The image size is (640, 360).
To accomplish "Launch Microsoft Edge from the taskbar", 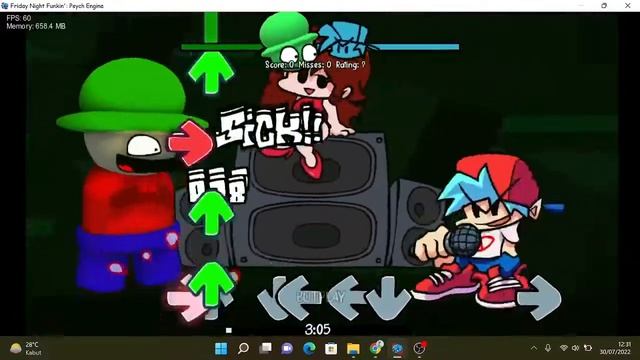I will [309, 348].
